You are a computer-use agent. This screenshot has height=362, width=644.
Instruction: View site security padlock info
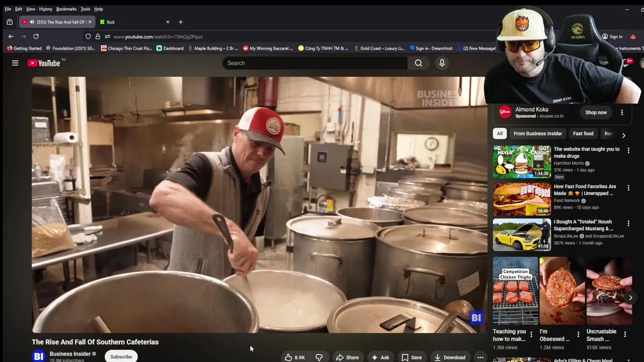[x=98, y=37]
